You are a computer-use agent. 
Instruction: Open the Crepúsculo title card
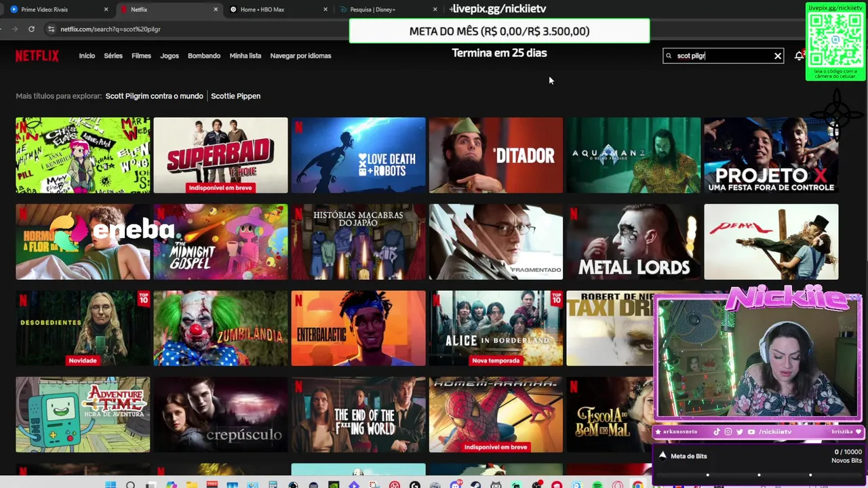pos(220,415)
